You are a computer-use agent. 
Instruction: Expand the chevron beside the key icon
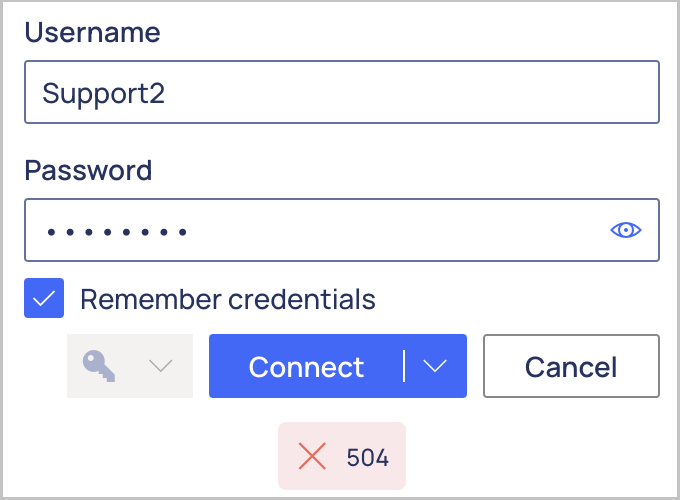click(x=160, y=366)
